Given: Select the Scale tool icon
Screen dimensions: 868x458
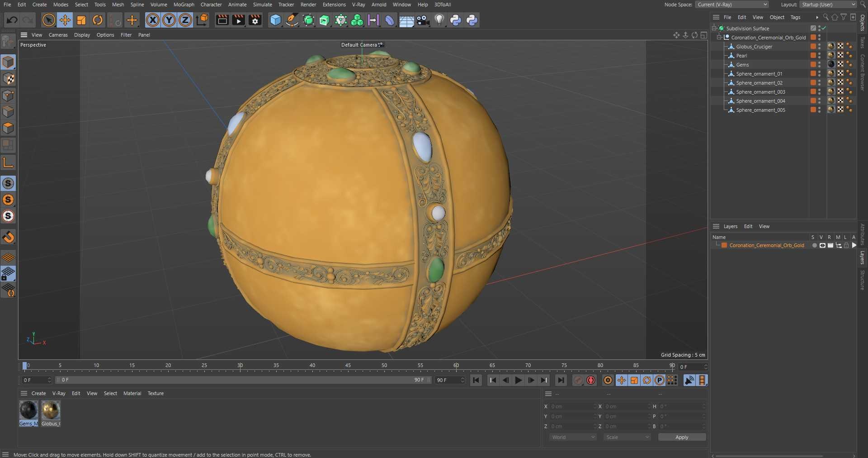Looking at the screenshot, I should (81, 20).
